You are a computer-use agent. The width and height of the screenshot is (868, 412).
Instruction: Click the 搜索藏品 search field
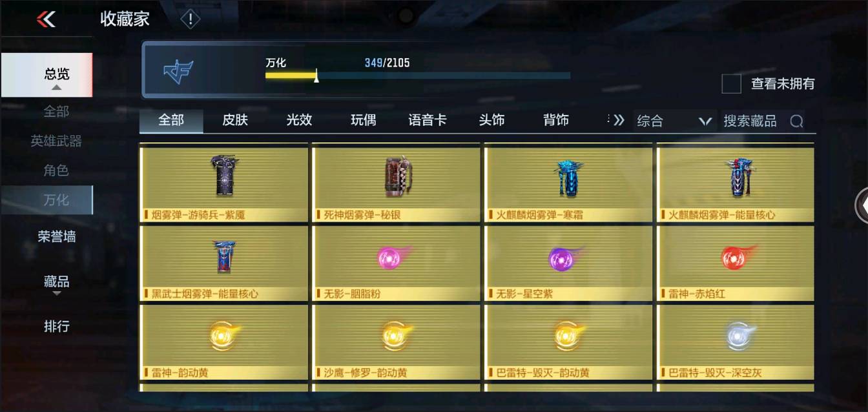click(765, 121)
